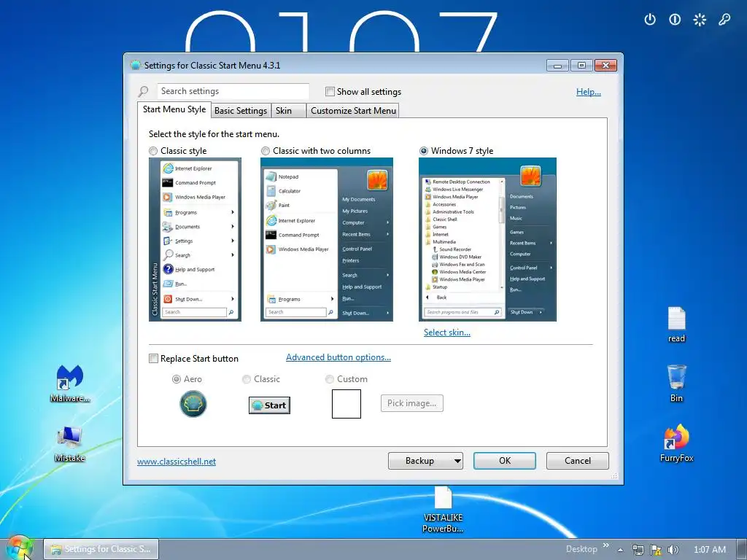Screen dimensions: 747x560
Task: Open Advanced button options... link
Action: pyautogui.click(x=338, y=357)
